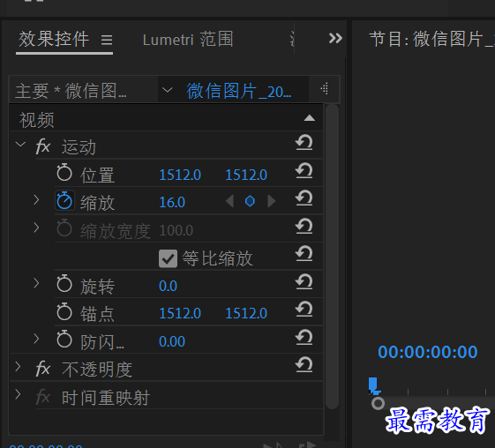Select the 节目 monitor panel tab
The width and height of the screenshot is (495, 448).
coord(431,39)
